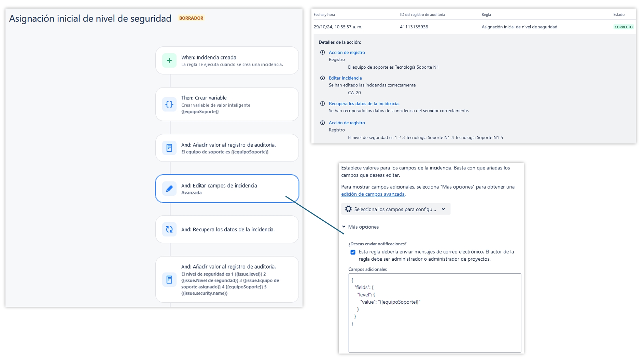Click inside the Campos adicionales JSON field

(435, 313)
